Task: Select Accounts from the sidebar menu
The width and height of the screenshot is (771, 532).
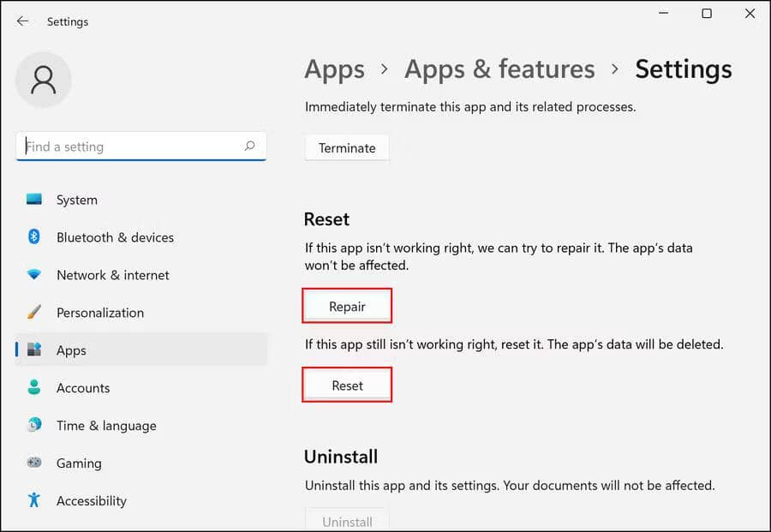Action: click(x=83, y=388)
